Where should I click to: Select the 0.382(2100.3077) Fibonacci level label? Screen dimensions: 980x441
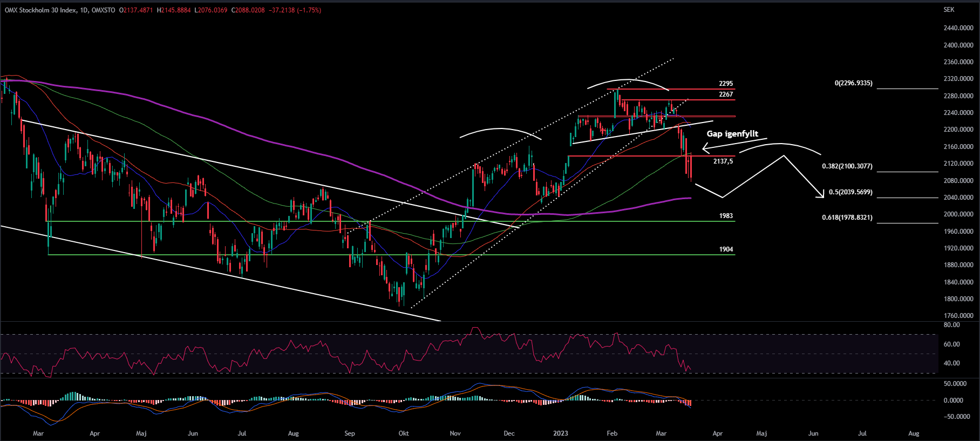pyautogui.click(x=847, y=166)
